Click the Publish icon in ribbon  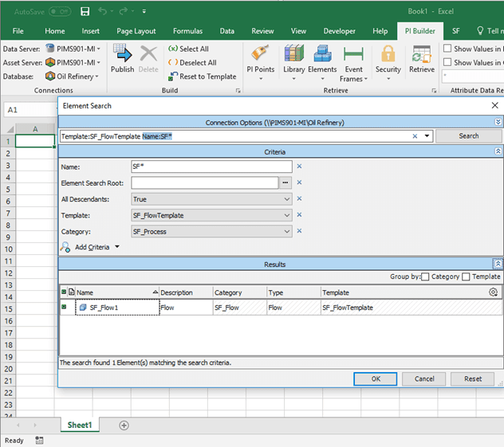click(122, 53)
